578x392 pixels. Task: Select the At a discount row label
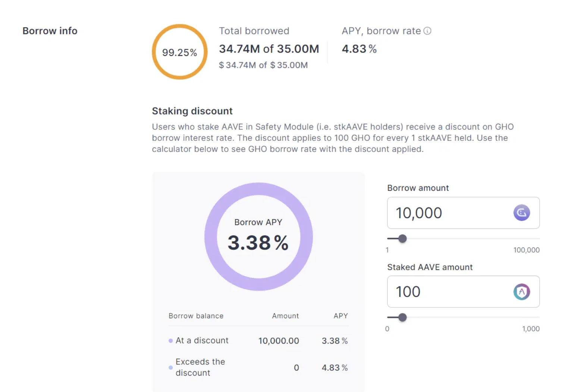[x=202, y=341]
